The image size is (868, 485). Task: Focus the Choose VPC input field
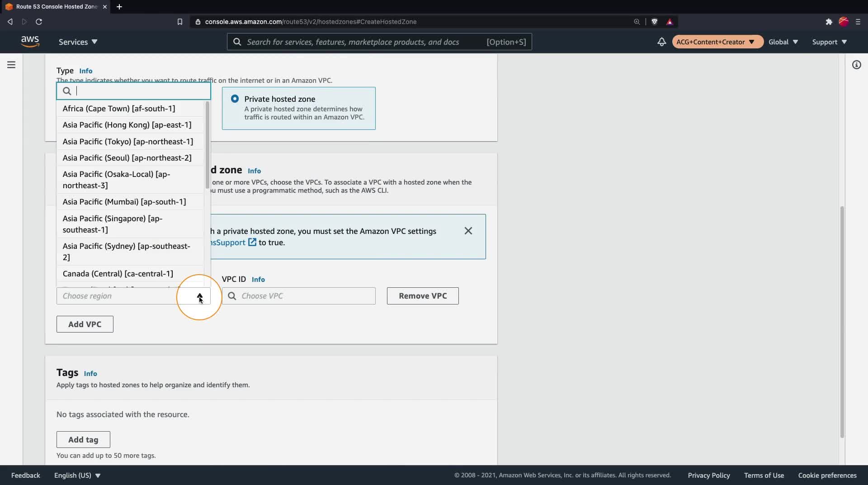pos(298,296)
